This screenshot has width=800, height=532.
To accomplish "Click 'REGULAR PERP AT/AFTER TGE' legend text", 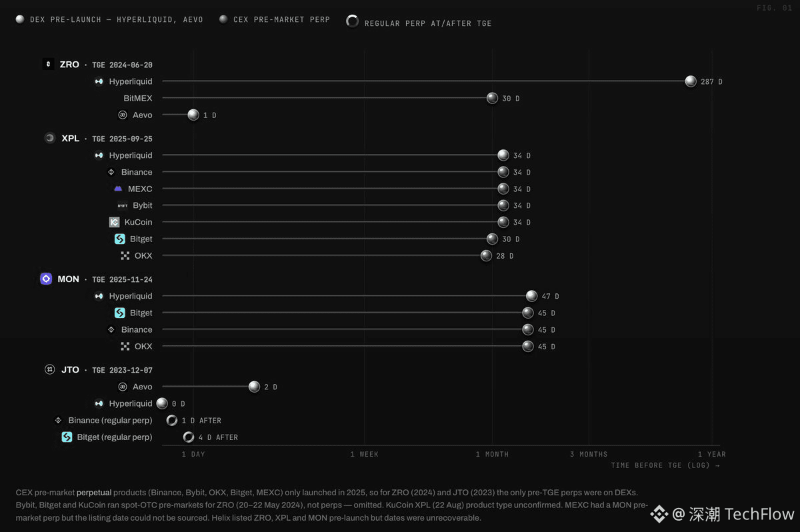I will coord(428,23).
